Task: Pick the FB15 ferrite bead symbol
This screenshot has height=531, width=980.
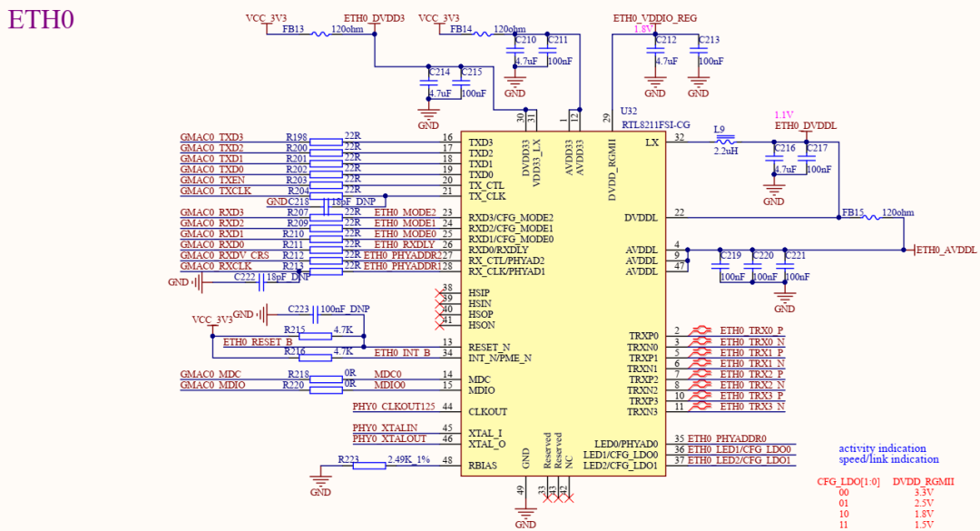Action: [x=871, y=217]
